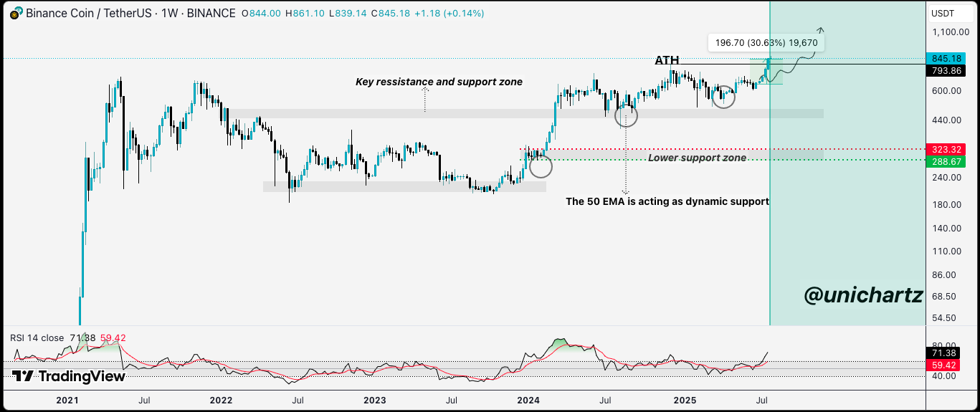
Task: Click the 2023 label on time axis
Action: click(376, 400)
